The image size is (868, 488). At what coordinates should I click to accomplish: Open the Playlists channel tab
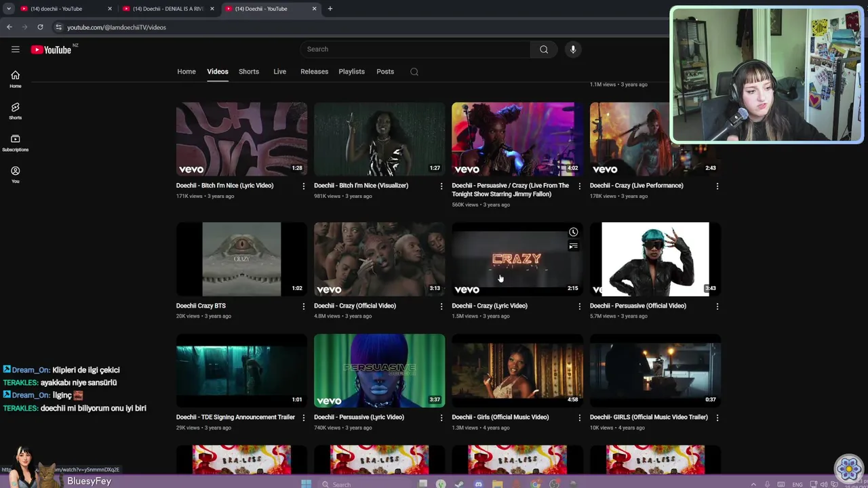pos(351,72)
